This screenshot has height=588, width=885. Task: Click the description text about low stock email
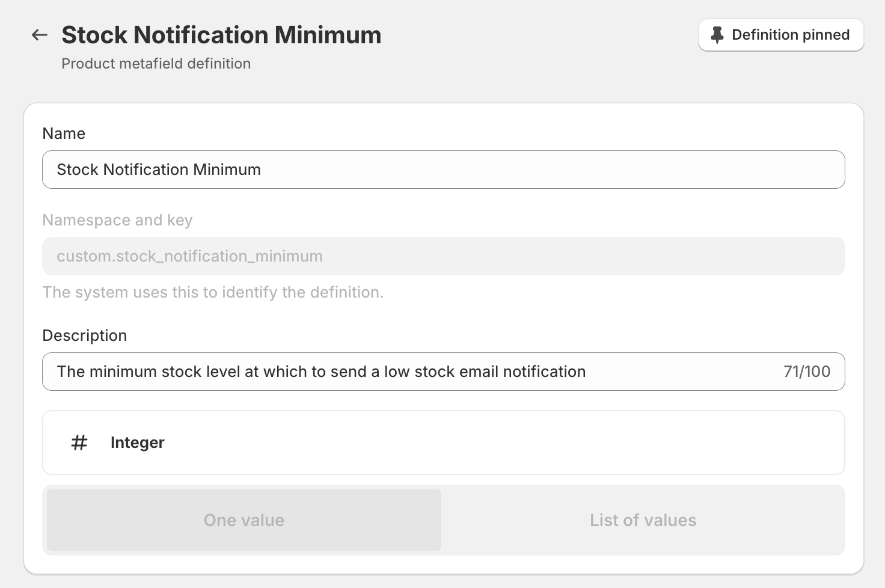click(x=321, y=372)
